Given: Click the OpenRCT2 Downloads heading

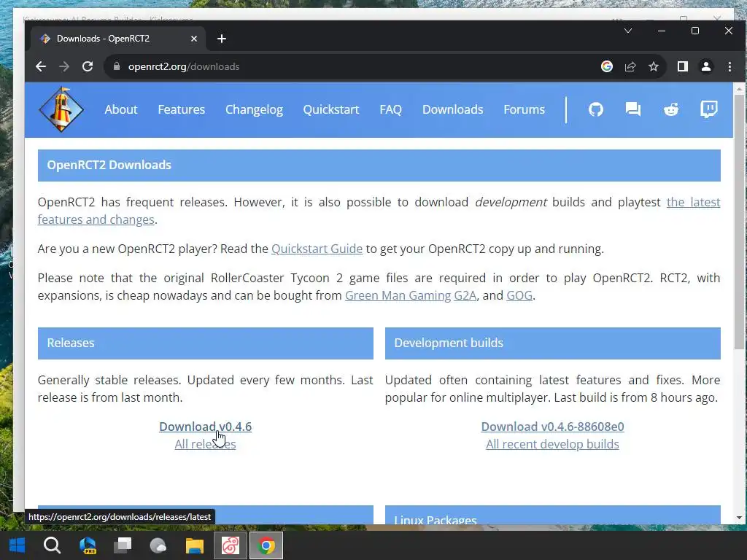Looking at the screenshot, I should [x=379, y=166].
